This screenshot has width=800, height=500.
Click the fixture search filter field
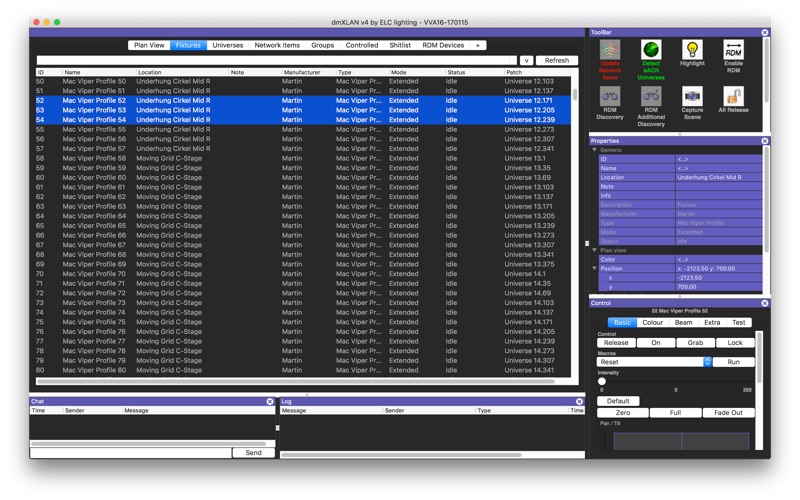coord(277,61)
